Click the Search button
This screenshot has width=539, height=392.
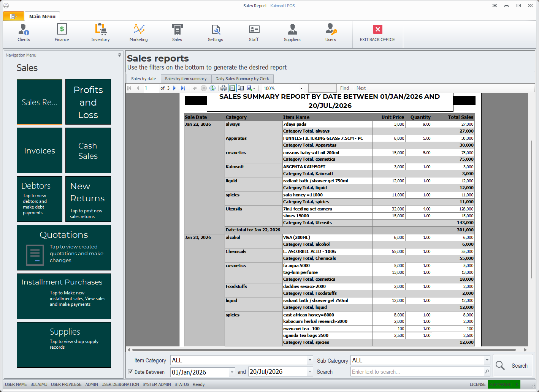click(513, 366)
